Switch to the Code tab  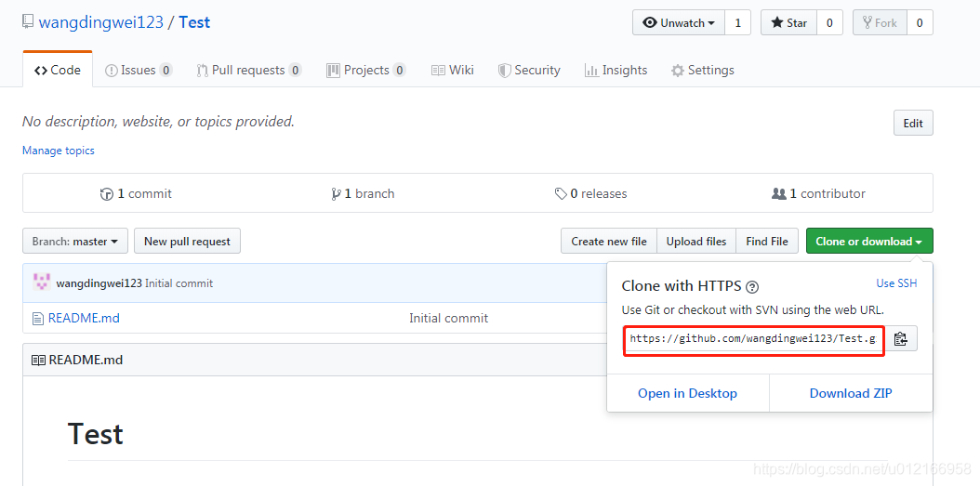tap(58, 70)
